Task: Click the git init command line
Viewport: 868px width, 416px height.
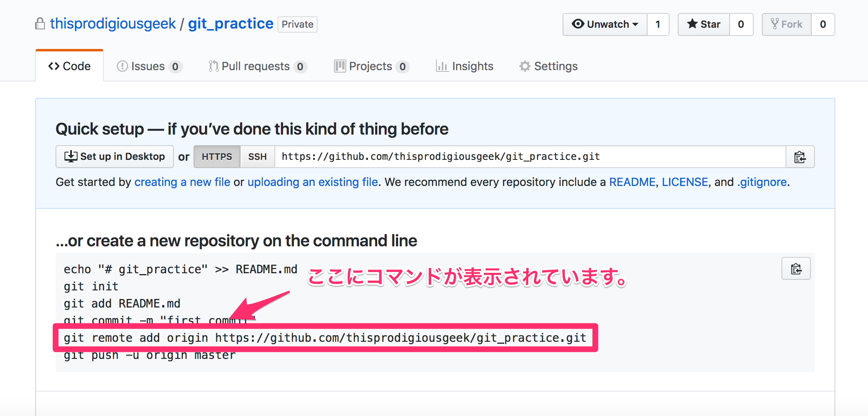Action: click(91, 286)
